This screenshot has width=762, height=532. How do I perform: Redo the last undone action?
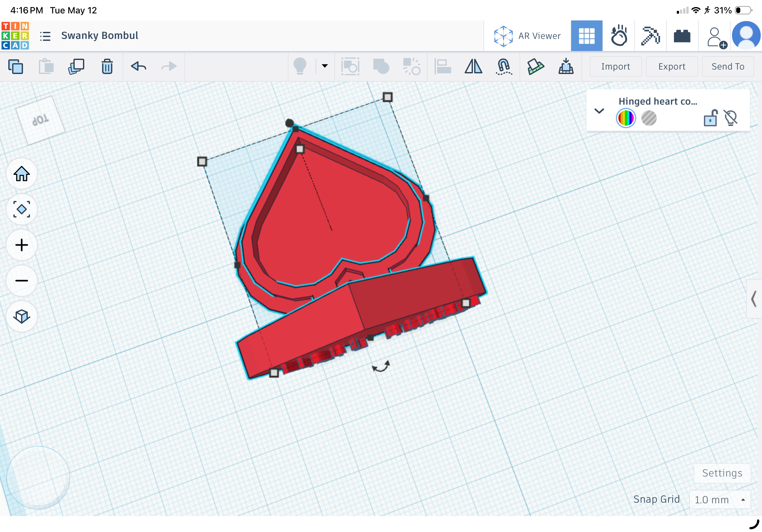click(169, 66)
